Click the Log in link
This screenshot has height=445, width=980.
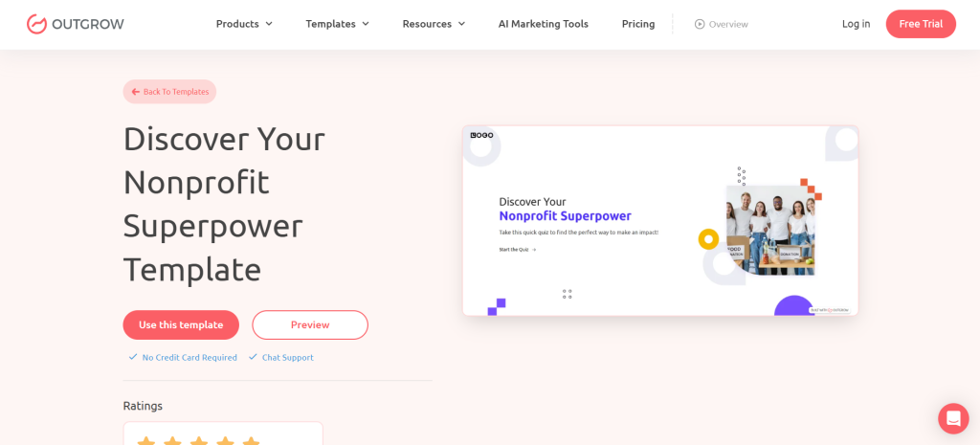click(856, 24)
